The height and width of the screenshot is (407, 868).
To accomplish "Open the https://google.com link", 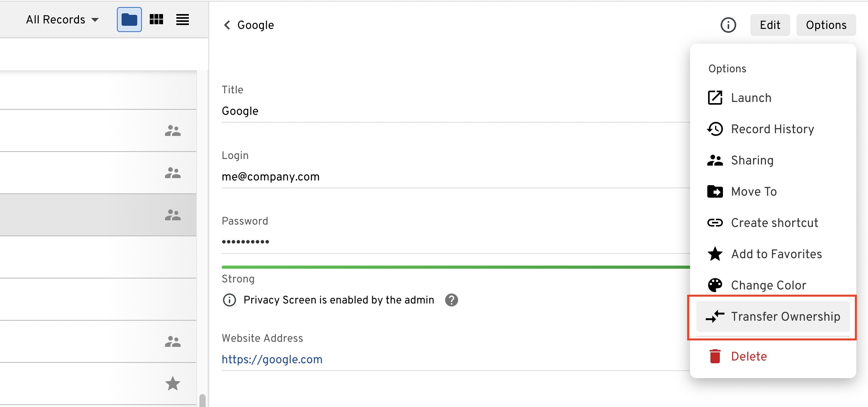I will click(x=272, y=359).
